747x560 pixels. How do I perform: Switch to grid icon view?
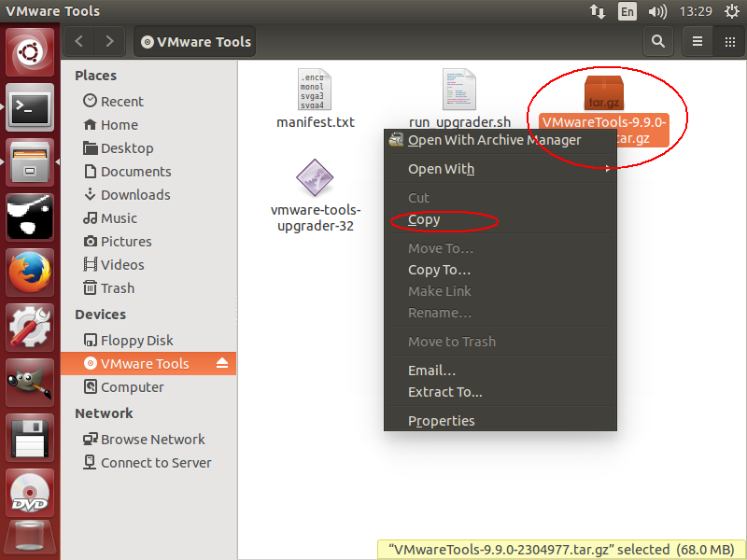pos(729,41)
